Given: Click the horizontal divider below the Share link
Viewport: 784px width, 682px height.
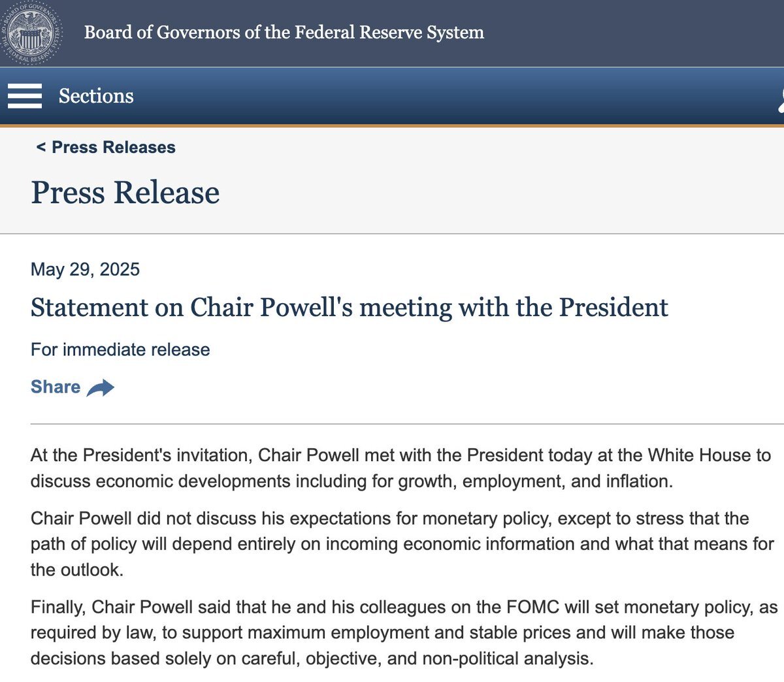Looking at the screenshot, I should pos(407,424).
